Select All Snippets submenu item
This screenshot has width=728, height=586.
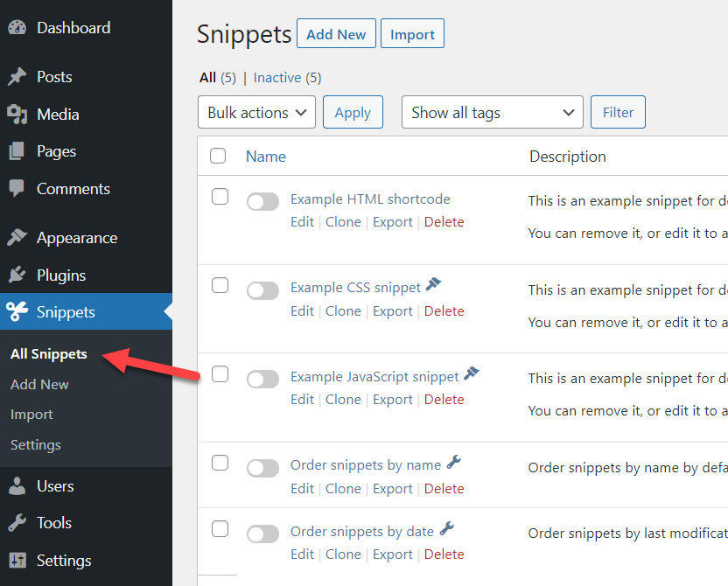point(49,354)
